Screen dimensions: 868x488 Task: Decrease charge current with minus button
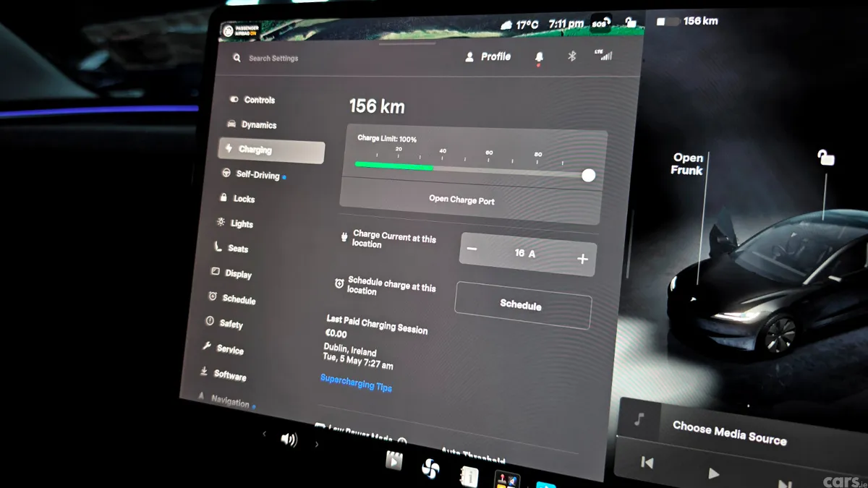coord(472,249)
